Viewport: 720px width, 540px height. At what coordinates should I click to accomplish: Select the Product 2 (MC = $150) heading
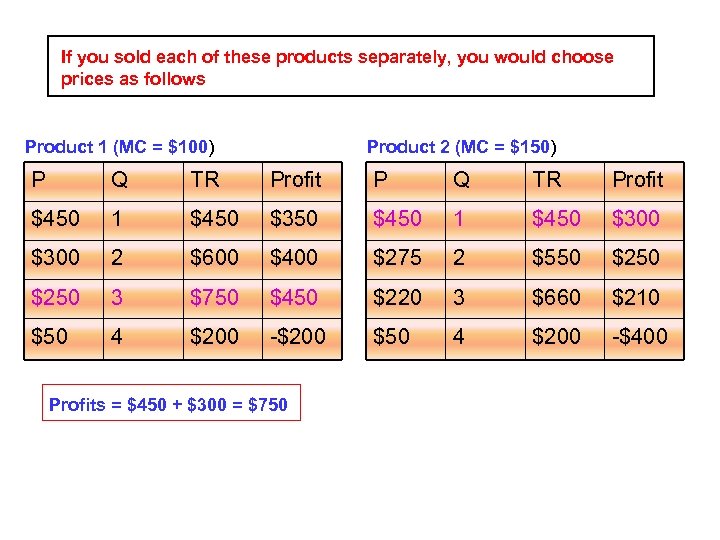(x=462, y=147)
